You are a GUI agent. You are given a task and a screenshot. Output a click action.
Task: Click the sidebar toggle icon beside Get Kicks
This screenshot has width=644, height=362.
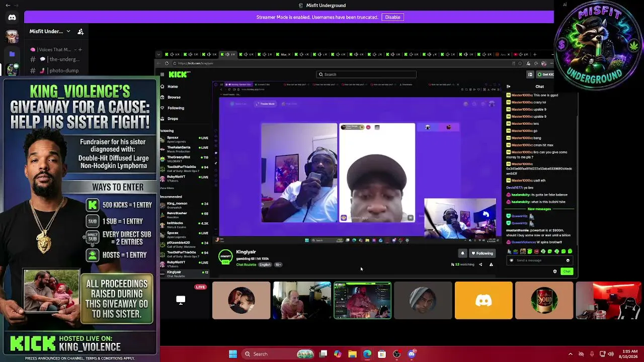click(x=530, y=74)
